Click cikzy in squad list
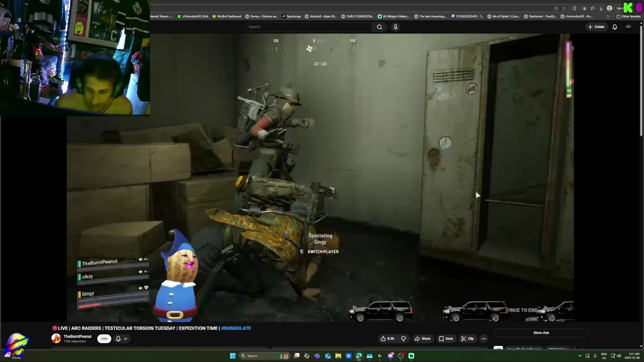 (87, 277)
